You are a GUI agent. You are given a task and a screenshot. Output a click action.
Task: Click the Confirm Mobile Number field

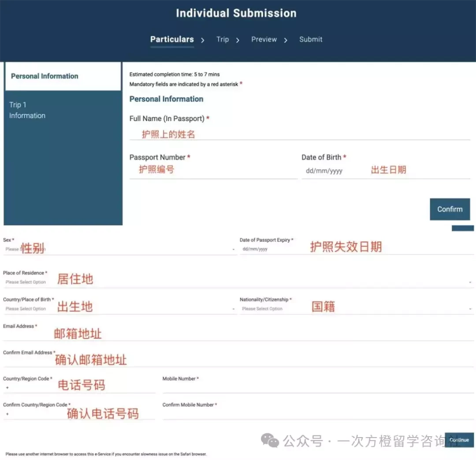pyautogui.click(x=318, y=414)
